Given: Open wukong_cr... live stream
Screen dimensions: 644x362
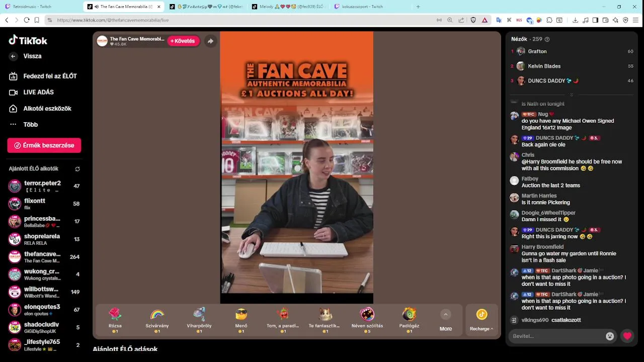Looking at the screenshot, I should click(x=44, y=274).
